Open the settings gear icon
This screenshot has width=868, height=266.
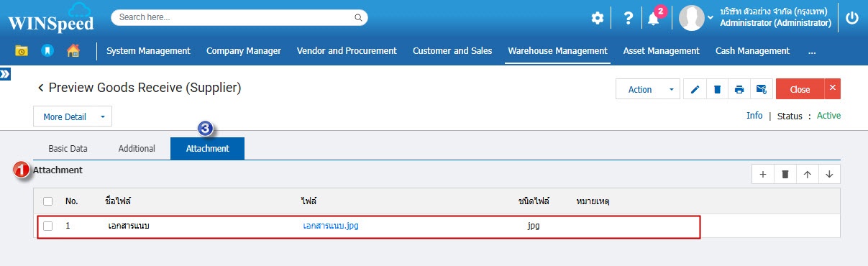(x=598, y=19)
